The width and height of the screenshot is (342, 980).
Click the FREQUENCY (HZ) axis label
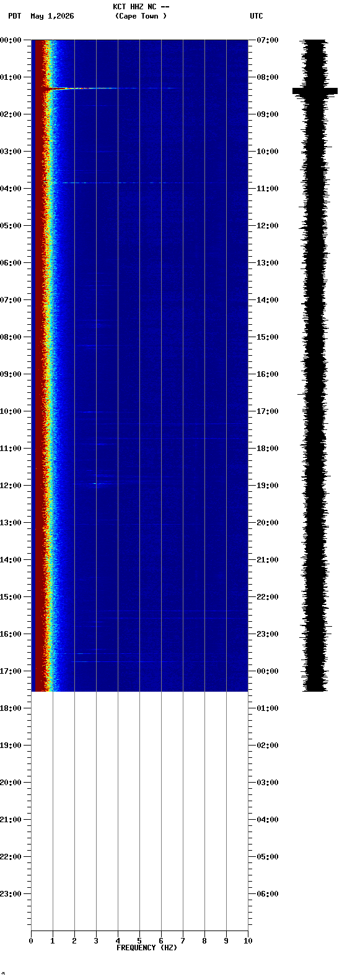(147, 948)
